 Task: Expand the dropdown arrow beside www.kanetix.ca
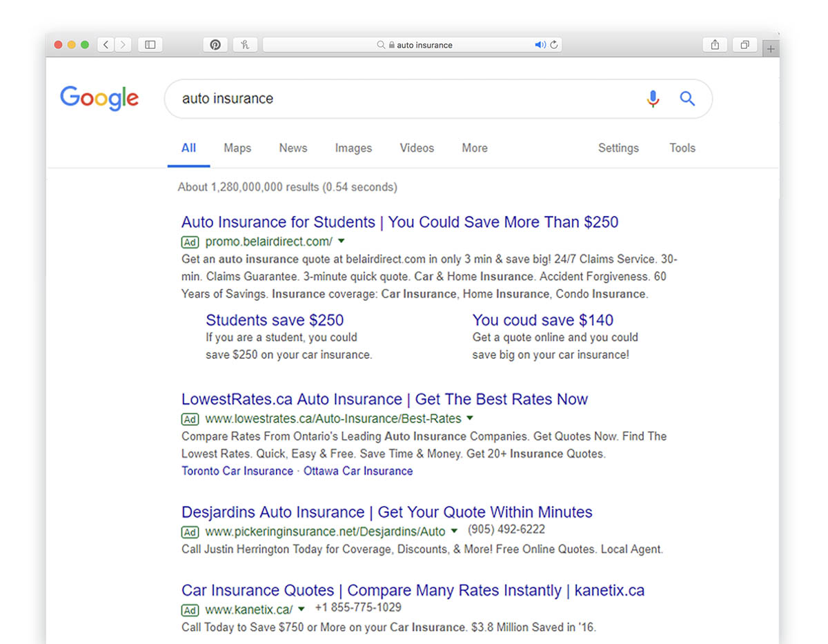(301, 609)
